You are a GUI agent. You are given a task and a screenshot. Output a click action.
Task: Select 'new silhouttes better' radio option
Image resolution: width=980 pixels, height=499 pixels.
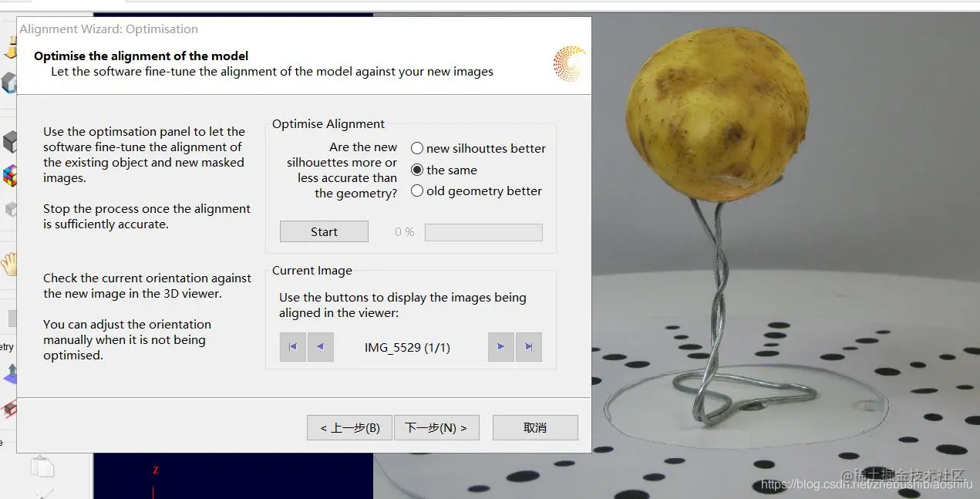tap(478, 148)
